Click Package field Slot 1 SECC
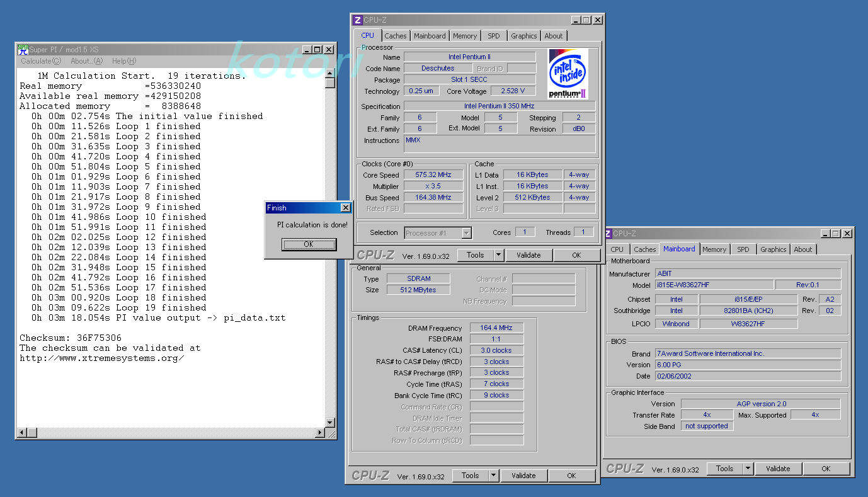The width and height of the screenshot is (868, 497). pyautogui.click(x=470, y=80)
